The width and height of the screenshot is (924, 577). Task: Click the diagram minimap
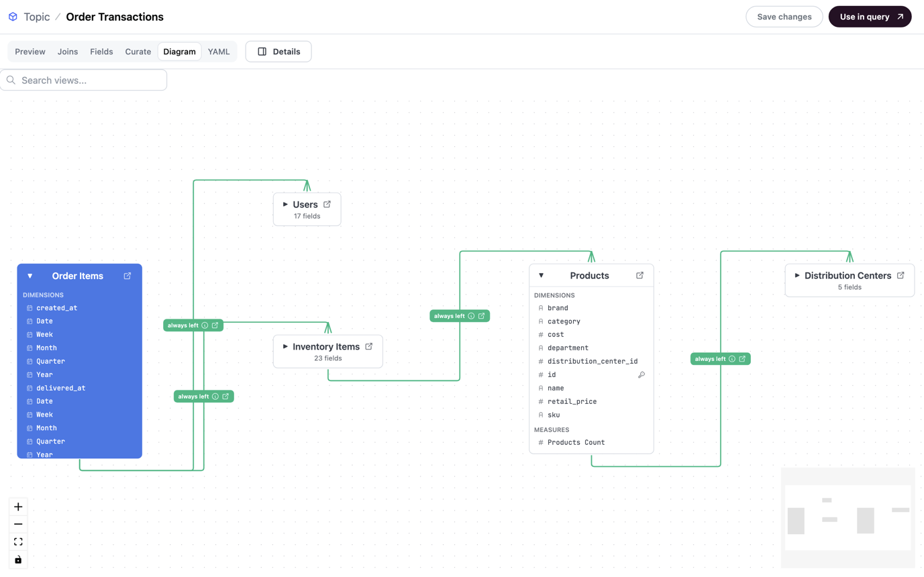click(x=848, y=518)
